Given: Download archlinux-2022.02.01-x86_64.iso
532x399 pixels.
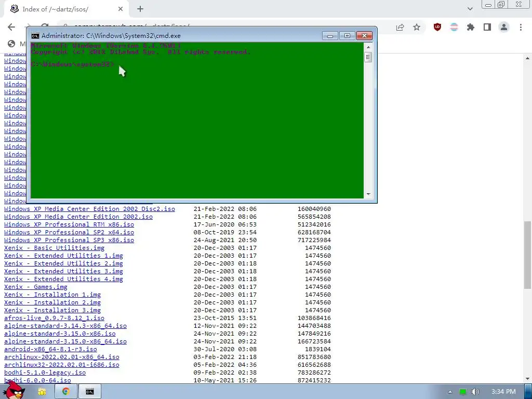Looking at the screenshot, I should (62, 357).
